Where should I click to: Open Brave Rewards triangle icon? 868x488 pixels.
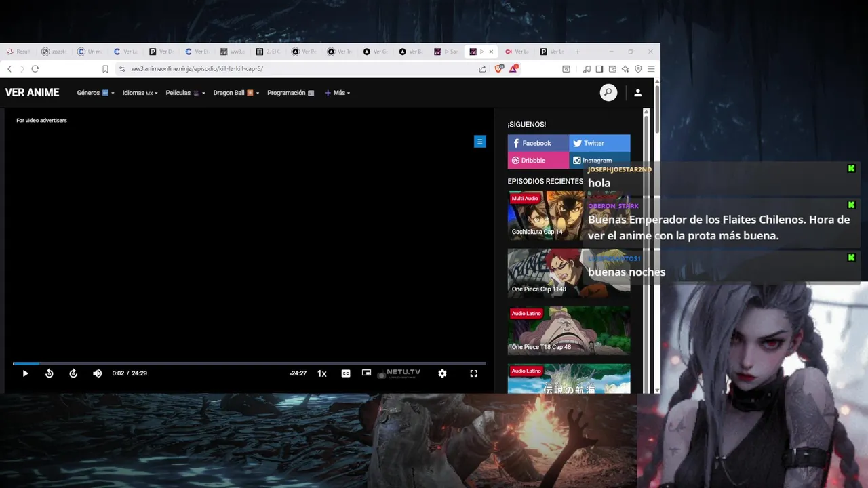tap(514, 68)
